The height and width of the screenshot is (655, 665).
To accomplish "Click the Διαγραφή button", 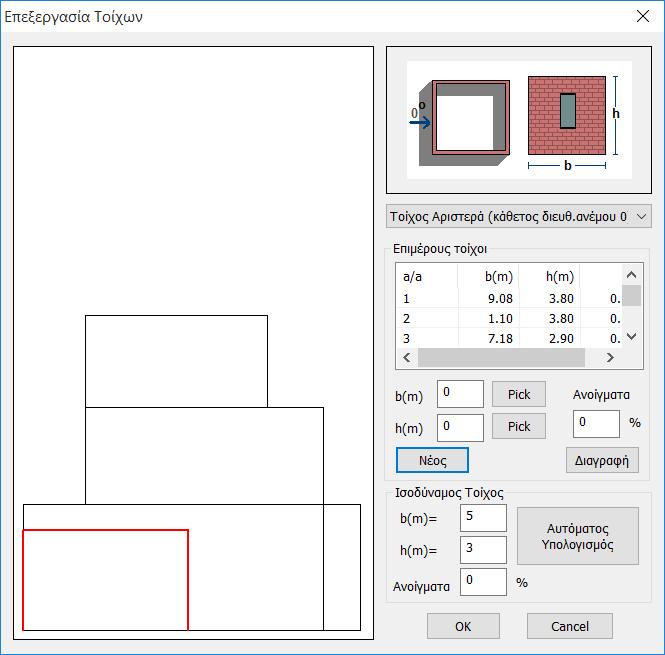I will tap(602, 460).
